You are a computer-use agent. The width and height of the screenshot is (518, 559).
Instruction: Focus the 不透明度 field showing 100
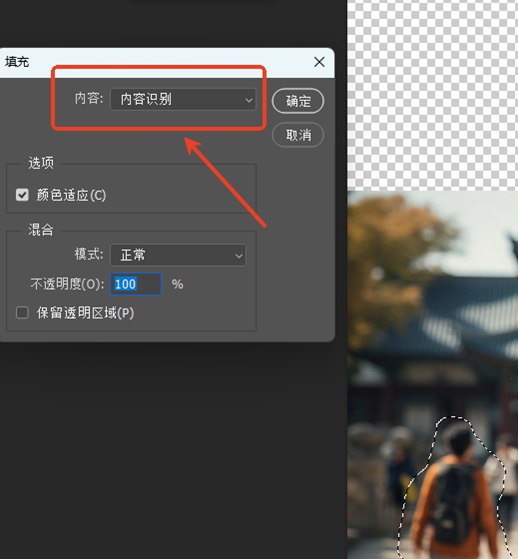click(x=136, y=284)
